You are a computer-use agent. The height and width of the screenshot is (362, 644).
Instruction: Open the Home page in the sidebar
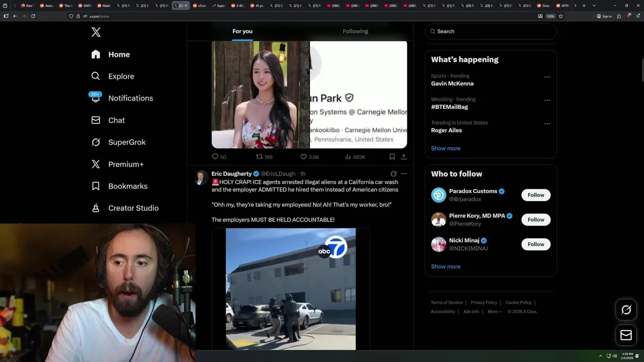(111, 54)
